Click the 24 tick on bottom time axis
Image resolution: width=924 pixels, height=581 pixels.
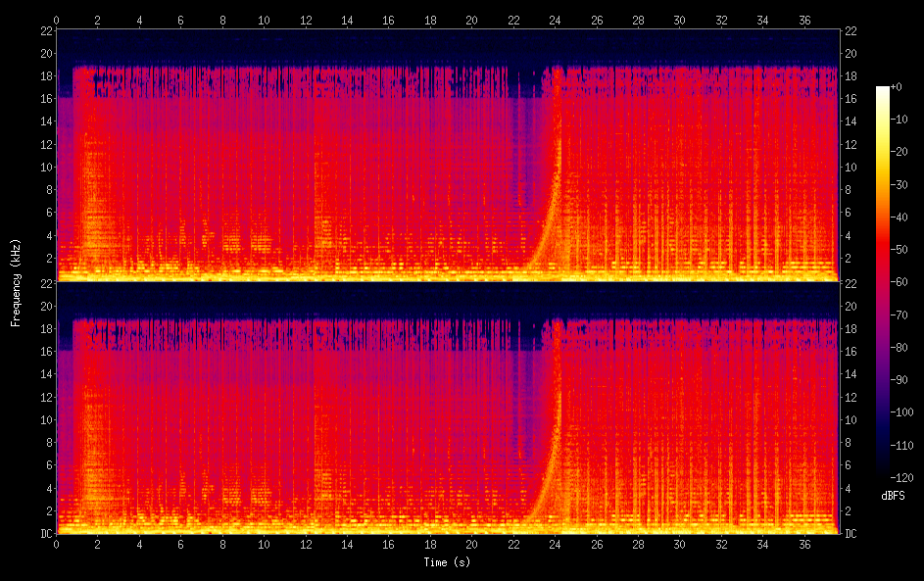[555, 545]
